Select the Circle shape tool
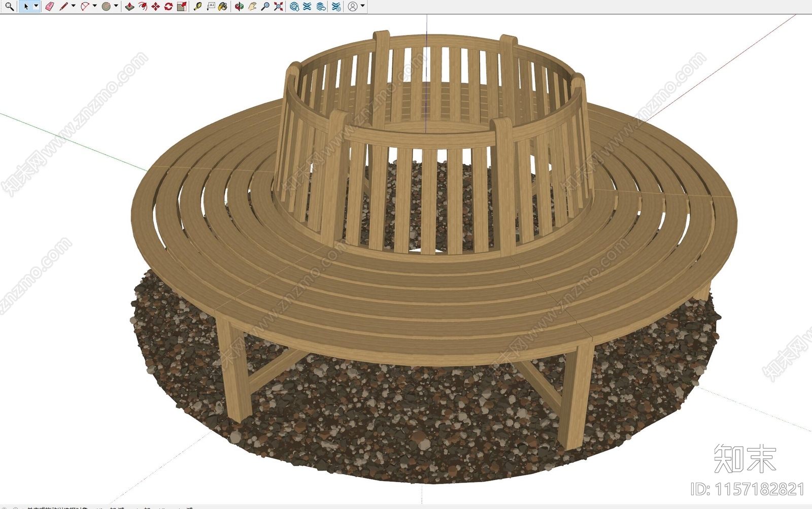The width and height of the screenshot is (812, 509). pyautogui.click(x=106, y=7)
